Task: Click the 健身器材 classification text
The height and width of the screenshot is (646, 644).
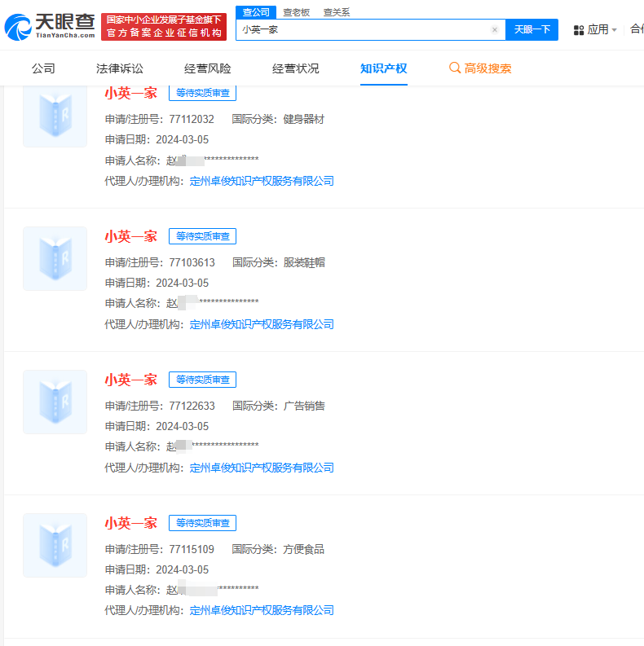Action: tap(303, 119)
